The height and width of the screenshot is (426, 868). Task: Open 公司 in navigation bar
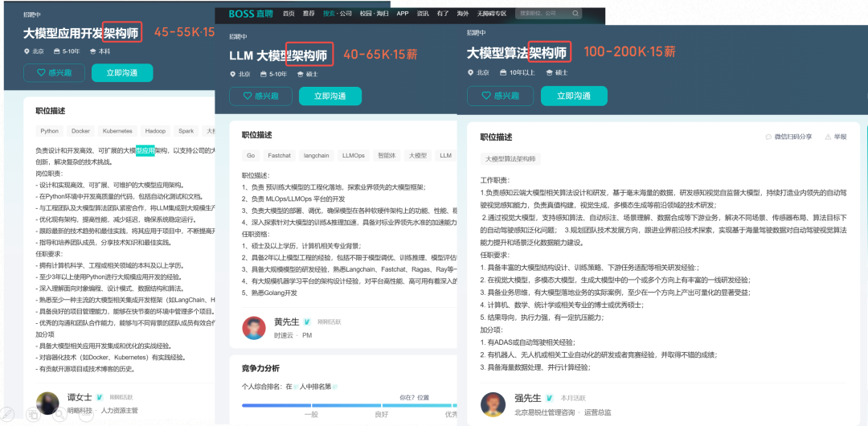[x=346, y=14]
